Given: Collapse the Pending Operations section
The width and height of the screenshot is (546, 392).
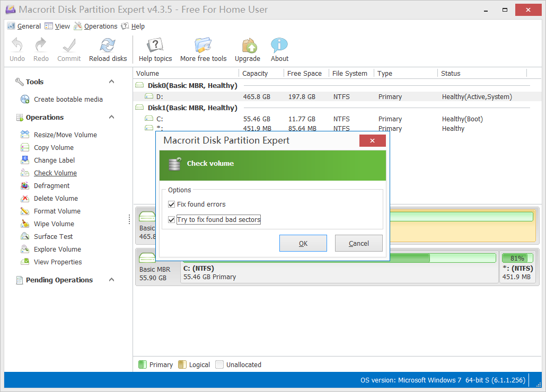Looking at the screenshot, I should (x=111, y=280).
